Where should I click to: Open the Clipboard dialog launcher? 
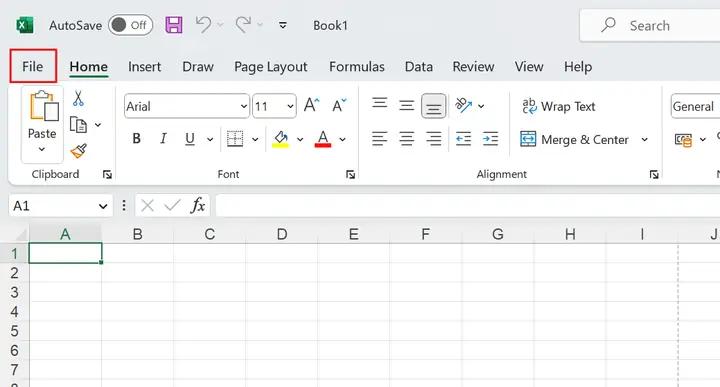[x=107, y=174]
